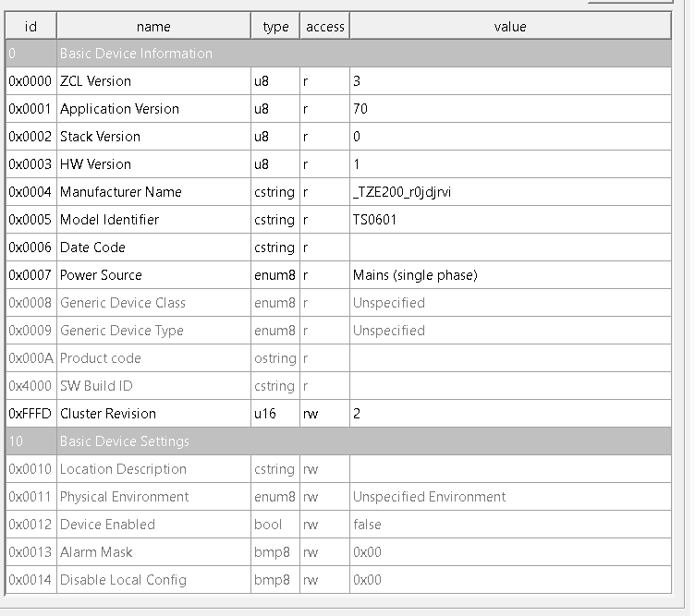Click the 'access' column header
The image size is (695, 616).
point(325,27)
